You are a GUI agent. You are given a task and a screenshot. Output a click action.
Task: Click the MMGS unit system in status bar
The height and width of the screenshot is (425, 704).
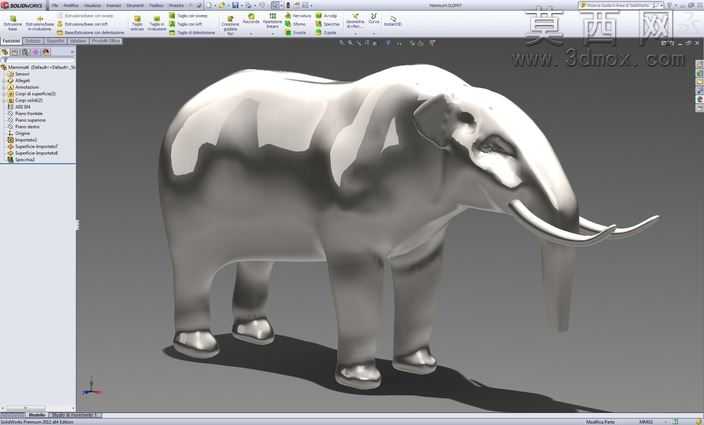646,422
